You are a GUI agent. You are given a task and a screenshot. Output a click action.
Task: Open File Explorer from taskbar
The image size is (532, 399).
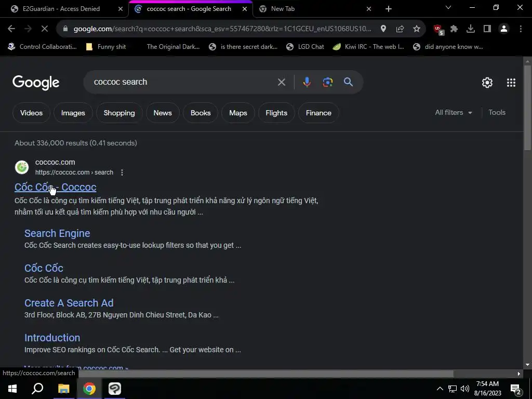[x=63, y=389]
